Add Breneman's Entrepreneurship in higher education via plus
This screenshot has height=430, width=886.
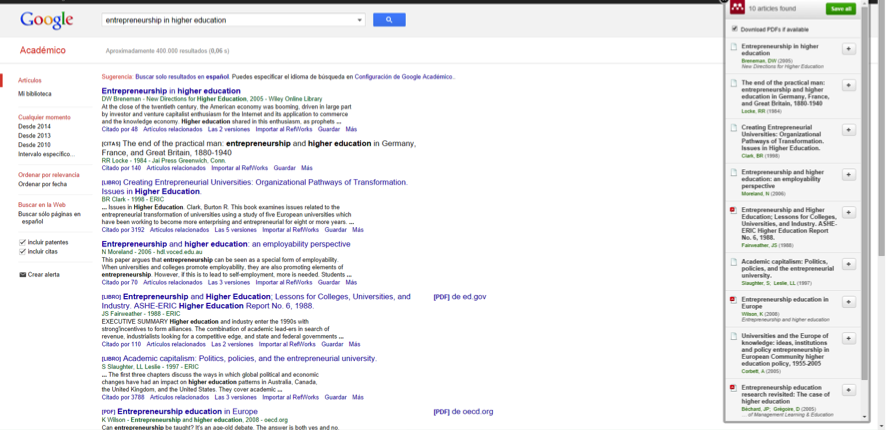tap(848, 49)
